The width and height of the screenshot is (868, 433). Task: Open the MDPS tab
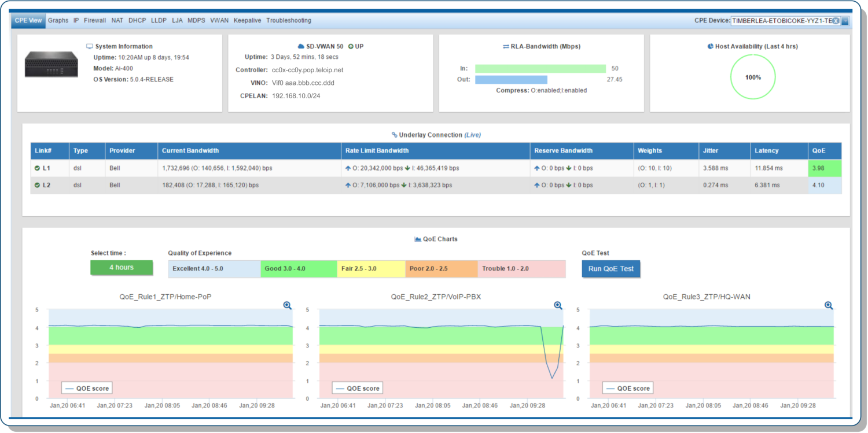tap(196, 20)
